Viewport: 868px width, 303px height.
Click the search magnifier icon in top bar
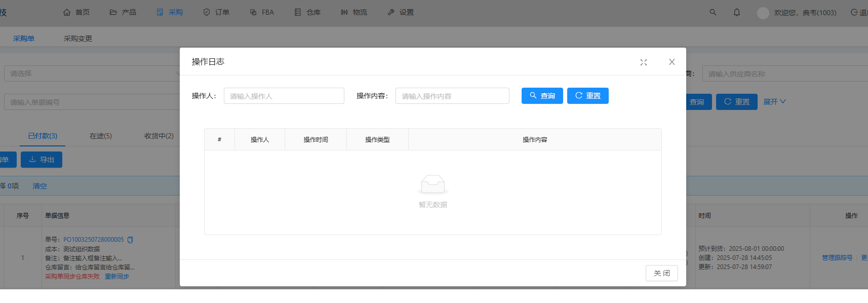[x=713, y=12]
